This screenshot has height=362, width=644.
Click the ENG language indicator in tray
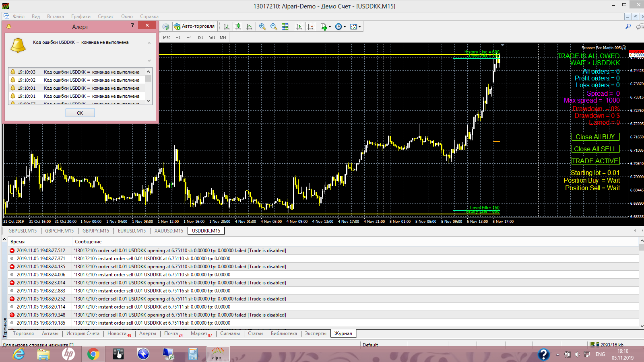600,354
